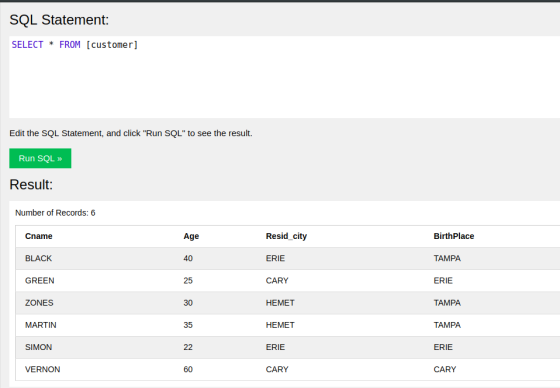The width and height of the screenshot is (560, 388).
Task: Click age value 30 in ZONES row
Action: coord(188,303)
